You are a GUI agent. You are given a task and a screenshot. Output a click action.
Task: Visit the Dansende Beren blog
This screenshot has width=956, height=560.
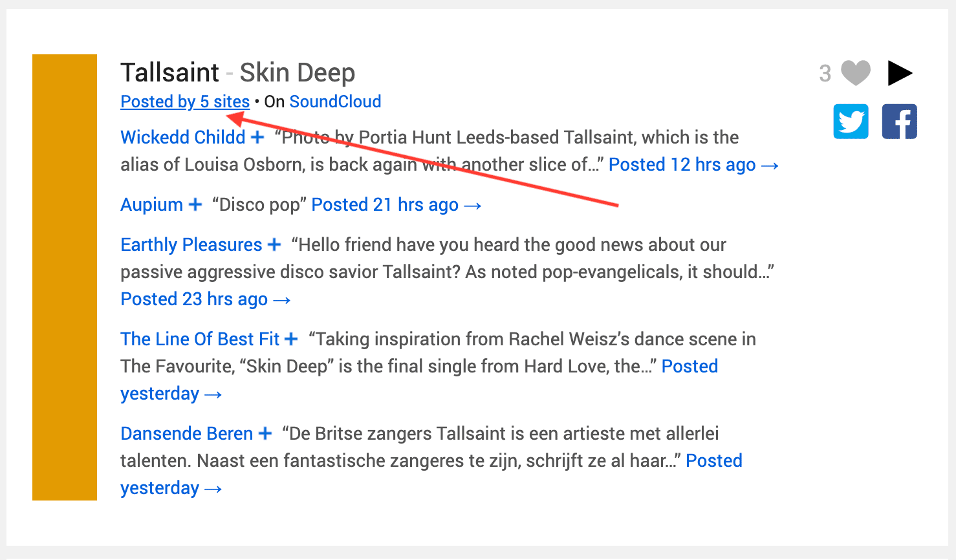[x=187, y=433]
